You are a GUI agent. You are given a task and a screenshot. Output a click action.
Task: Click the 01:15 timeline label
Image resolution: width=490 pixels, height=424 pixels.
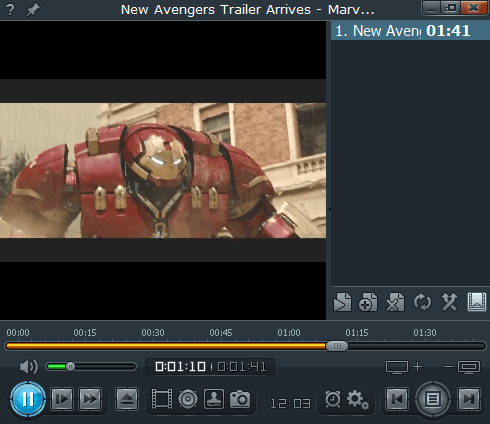357,333
